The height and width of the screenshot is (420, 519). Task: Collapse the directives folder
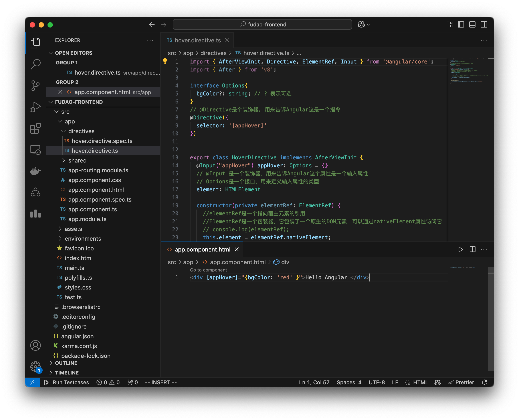click(x=81, y=131)
